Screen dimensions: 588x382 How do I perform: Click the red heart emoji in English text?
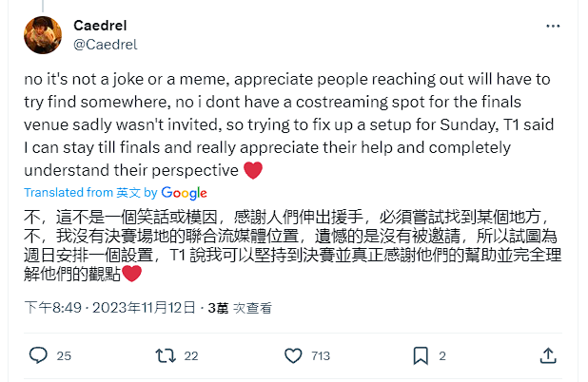pyautogui.click(x=253, y=171)
